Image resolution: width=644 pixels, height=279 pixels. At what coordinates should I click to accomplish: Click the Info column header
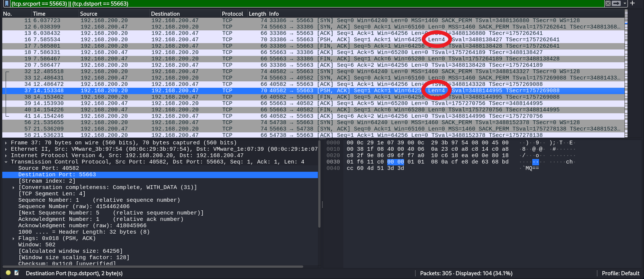point(274,14)
